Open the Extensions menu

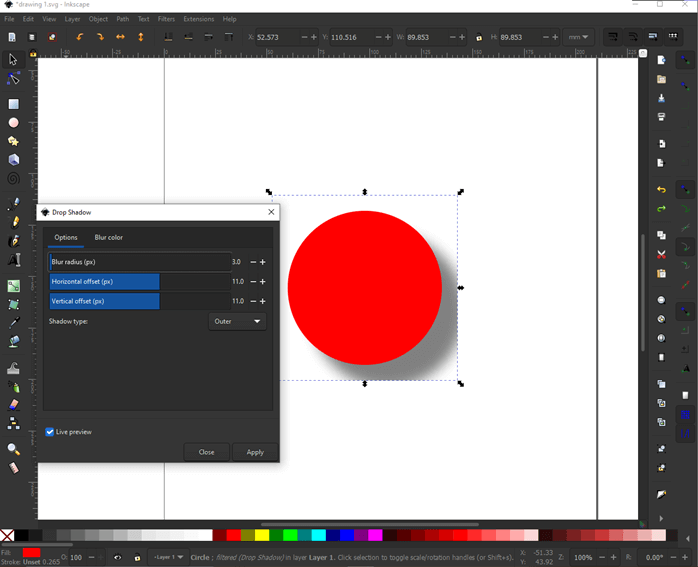(x=199, y=19)
